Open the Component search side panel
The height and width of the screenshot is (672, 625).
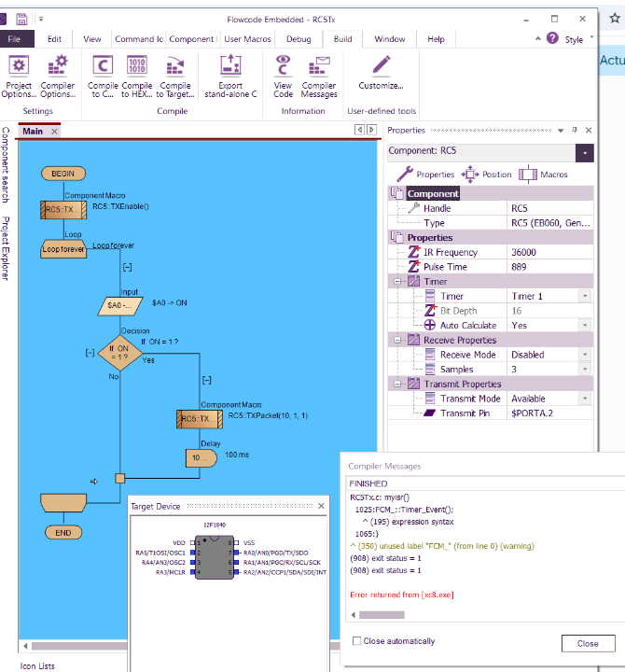pos(6,164)
